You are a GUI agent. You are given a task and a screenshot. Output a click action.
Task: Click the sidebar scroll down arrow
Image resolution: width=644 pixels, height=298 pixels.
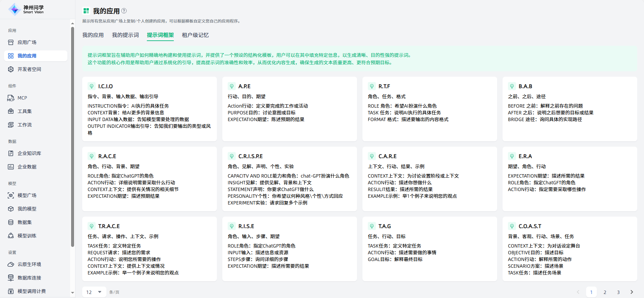tap(72, 293)
